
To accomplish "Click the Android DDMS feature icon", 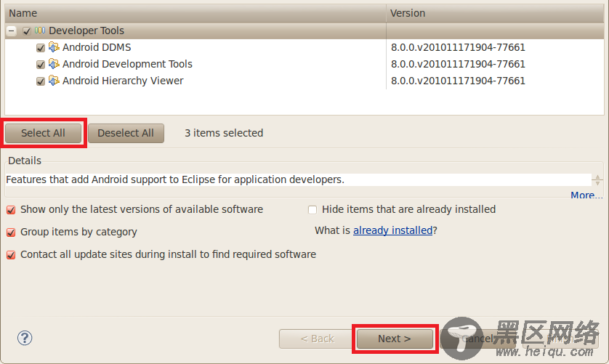I will (x=54, y=47).
